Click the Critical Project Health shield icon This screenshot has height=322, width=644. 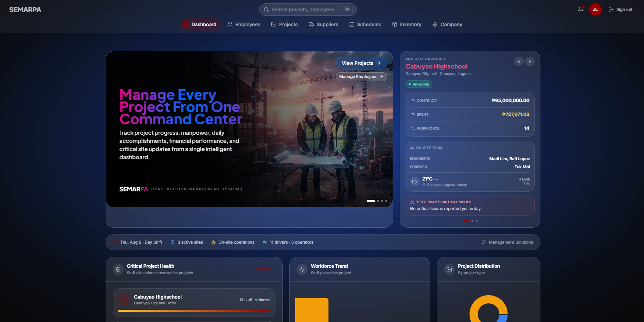click(x=118, y=269)
